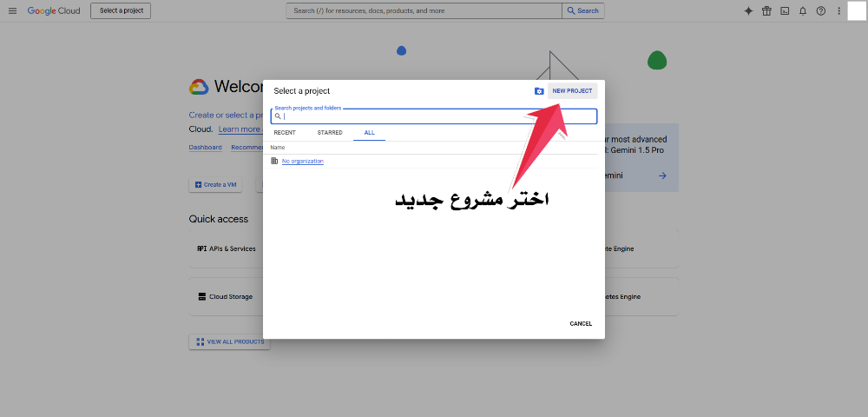Click CANCEL in the project dialog

point(581,324)
